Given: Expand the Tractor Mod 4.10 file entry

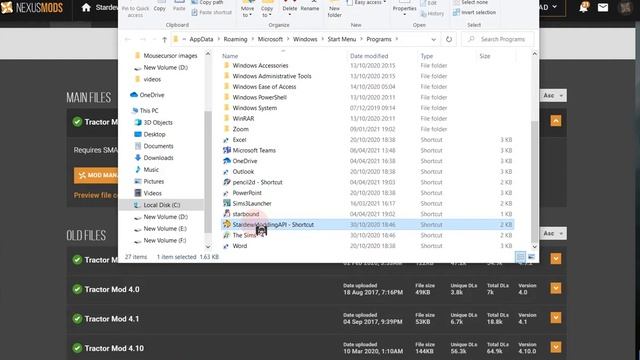Looking at the screenshot, I should (556, 347).
